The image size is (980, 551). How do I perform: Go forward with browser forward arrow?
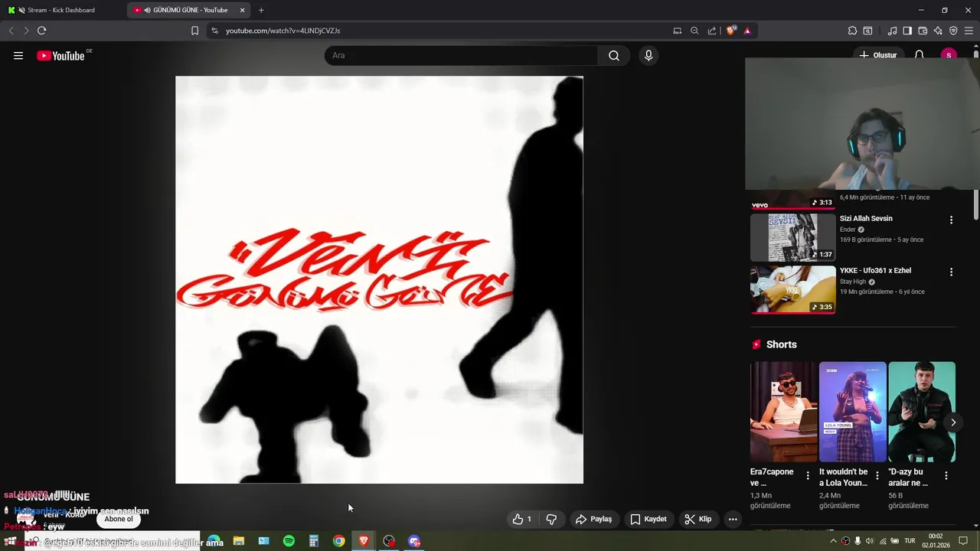tap(26, 31)
